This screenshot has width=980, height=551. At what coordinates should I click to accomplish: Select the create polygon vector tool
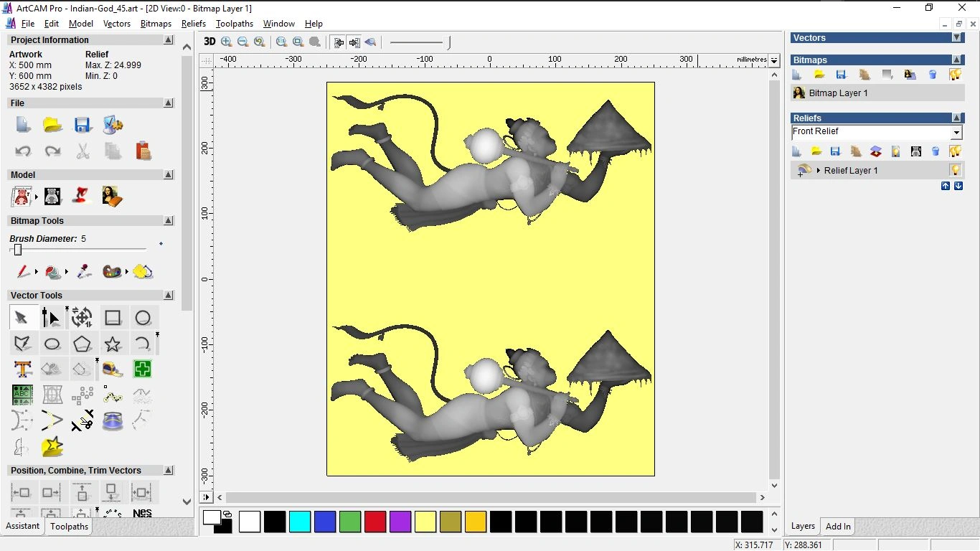pyautogui.click(x=82, y=344)
